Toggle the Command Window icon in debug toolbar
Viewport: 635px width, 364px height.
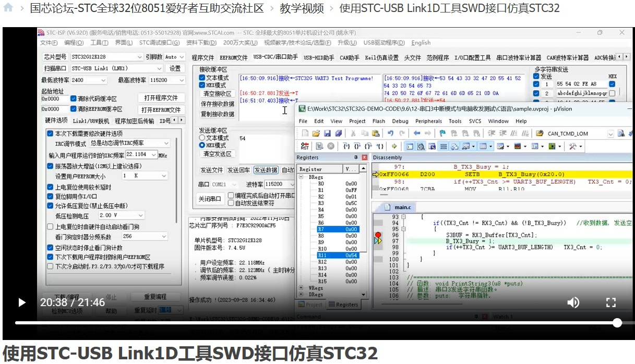(410, 147)
